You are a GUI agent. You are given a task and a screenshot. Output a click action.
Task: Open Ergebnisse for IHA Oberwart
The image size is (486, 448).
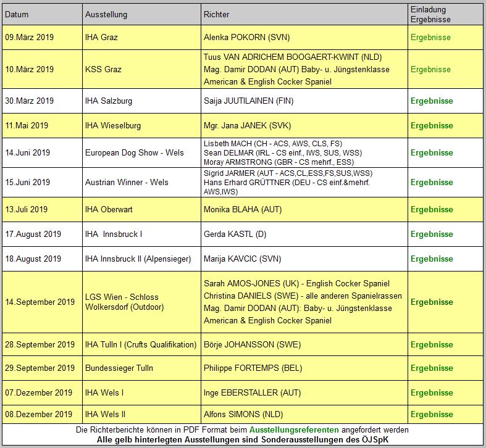pos(432,209)
